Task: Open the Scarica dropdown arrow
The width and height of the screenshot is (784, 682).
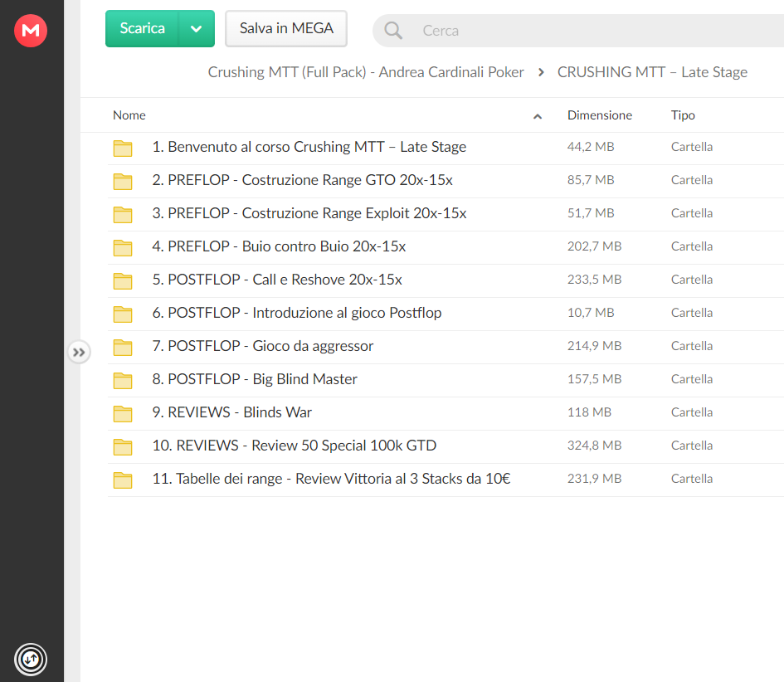Action: coord(197,28)
